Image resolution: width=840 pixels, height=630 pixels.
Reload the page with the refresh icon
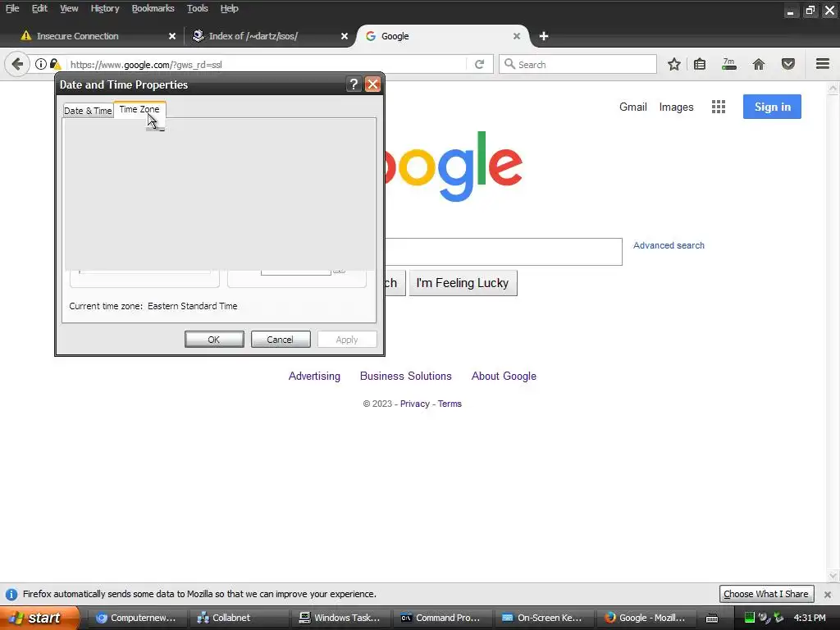tap(479, 64)
